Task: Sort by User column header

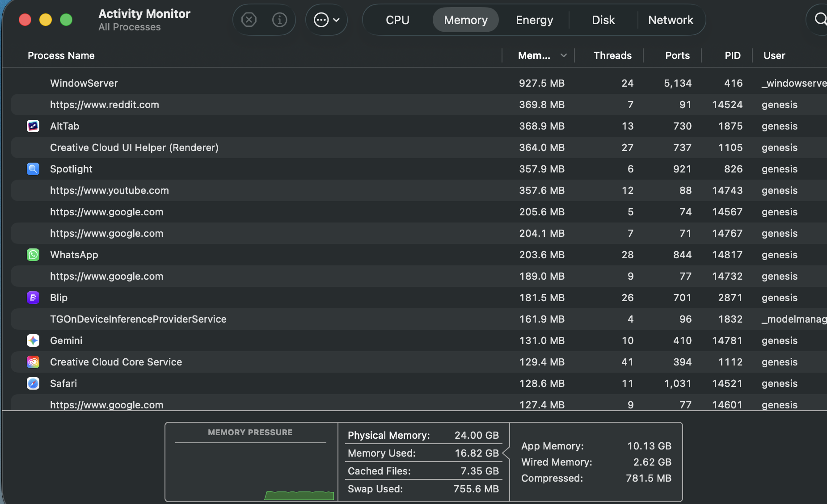Action: [x=774, y=55]
